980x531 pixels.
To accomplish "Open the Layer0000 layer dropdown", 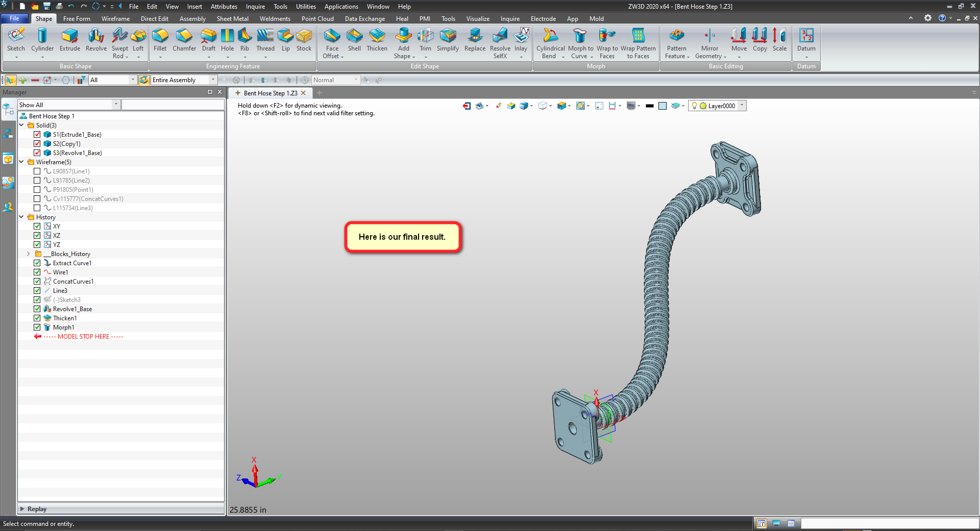I will coord(742,106).
